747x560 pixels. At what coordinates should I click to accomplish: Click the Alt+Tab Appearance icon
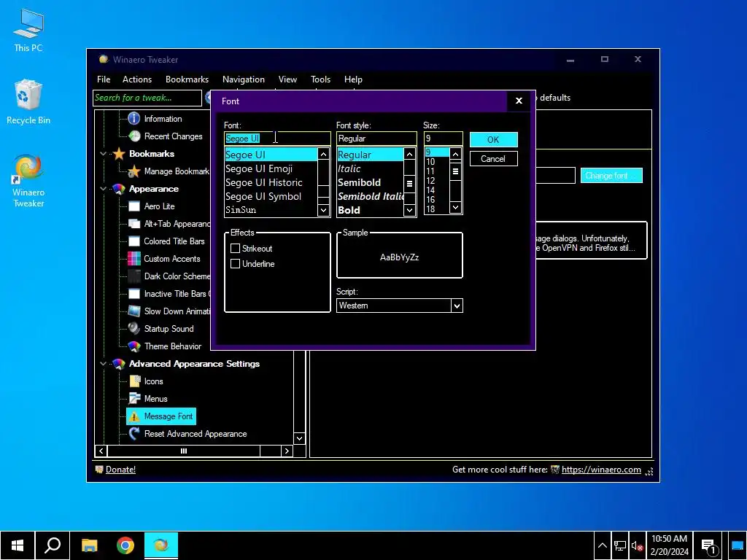pos(134,224)
